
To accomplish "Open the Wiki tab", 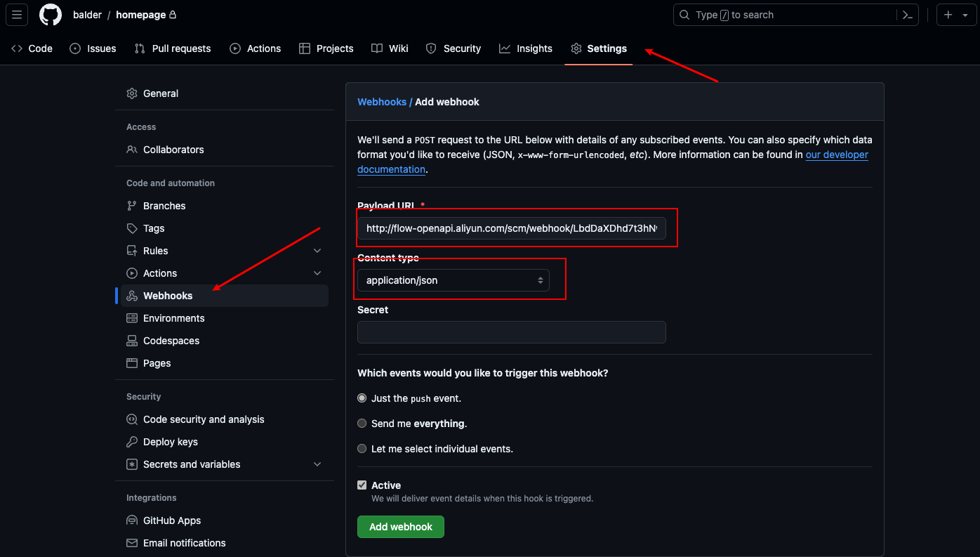I will click(x=390, y=48).
